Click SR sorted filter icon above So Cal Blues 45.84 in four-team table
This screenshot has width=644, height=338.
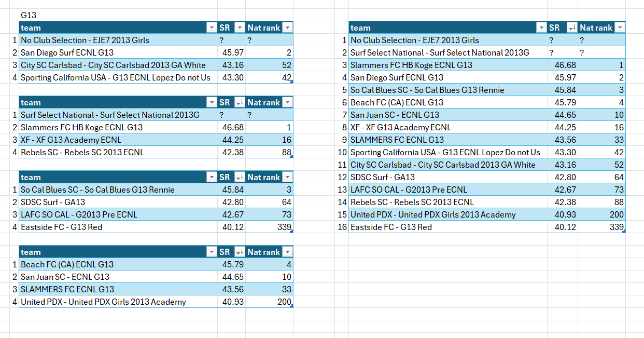tap(239, 178)
